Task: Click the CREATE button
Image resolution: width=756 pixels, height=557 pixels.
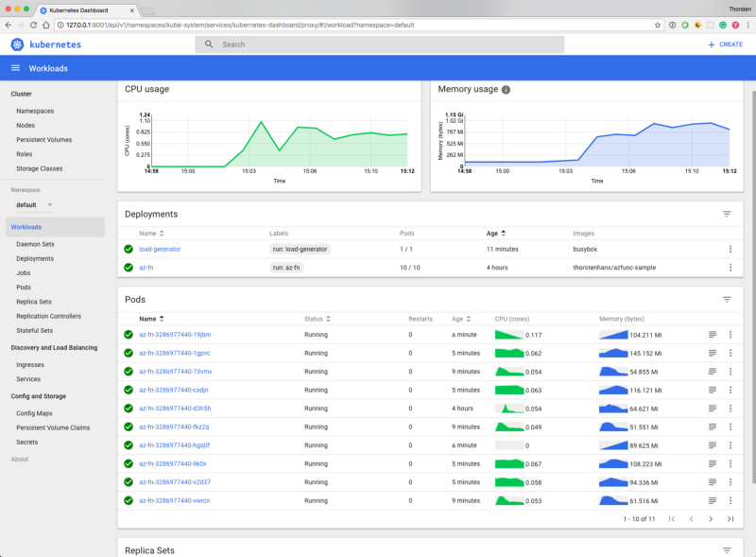Action: [725, 44]
